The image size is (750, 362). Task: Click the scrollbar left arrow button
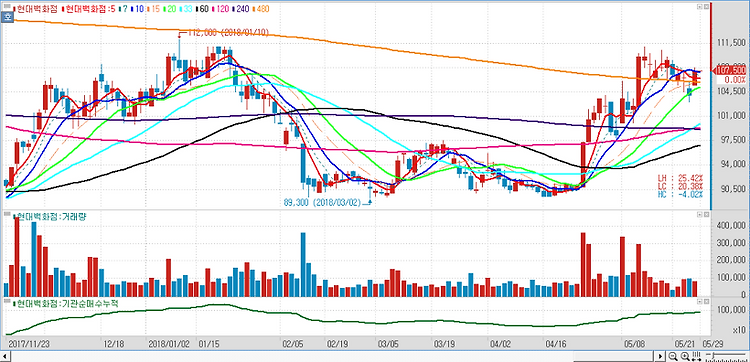point(5,356)
